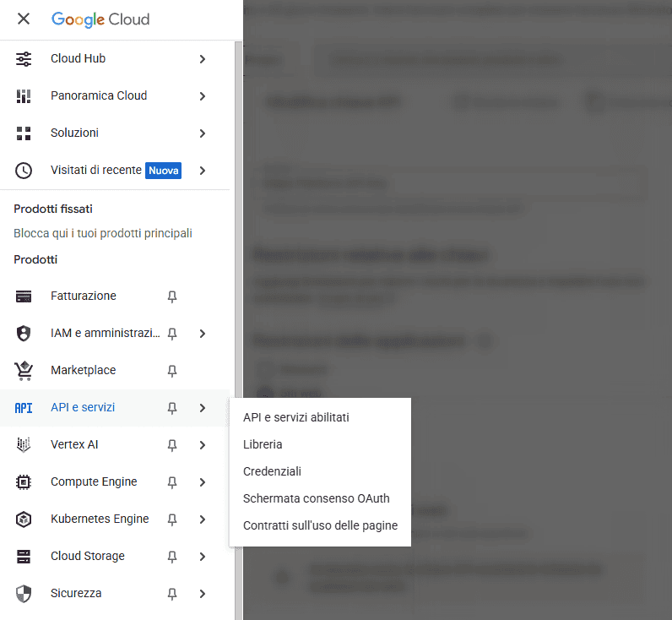This screenshot has width=672, height=620.
Task: Open Credenziali from the submenu
Action: 320,471
